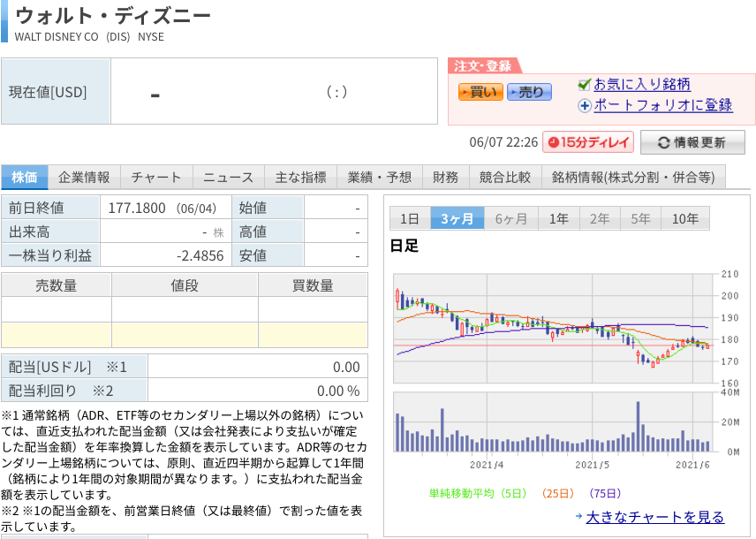Click the 現在値[USD] label
756x539 pixels.
(48, 92)
